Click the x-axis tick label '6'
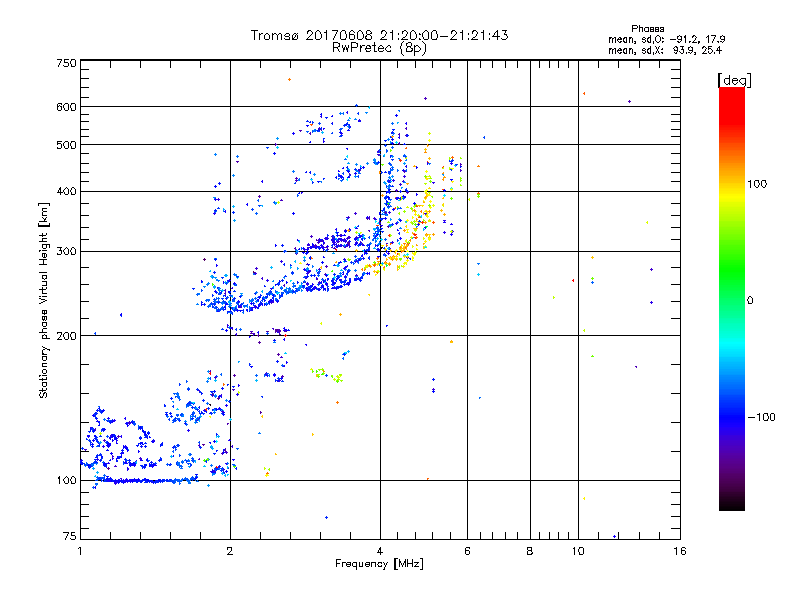 click(x=467, y=551)
